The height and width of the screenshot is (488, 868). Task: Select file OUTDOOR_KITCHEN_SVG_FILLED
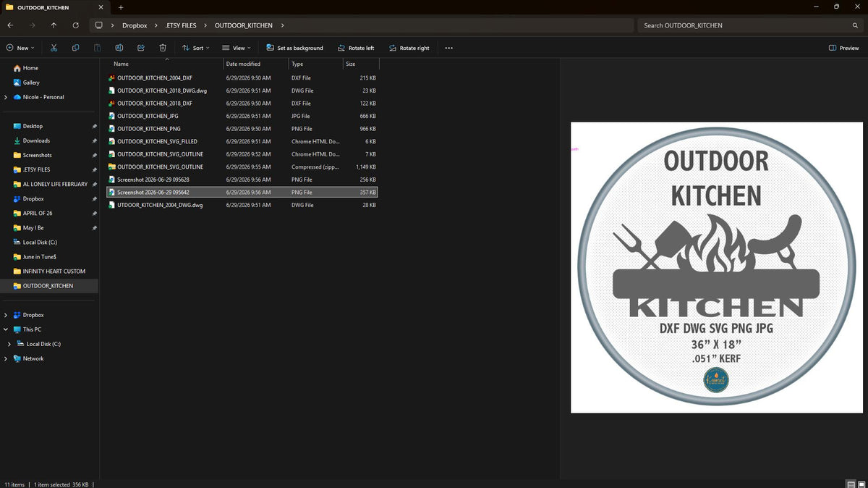tap(242, 141)
